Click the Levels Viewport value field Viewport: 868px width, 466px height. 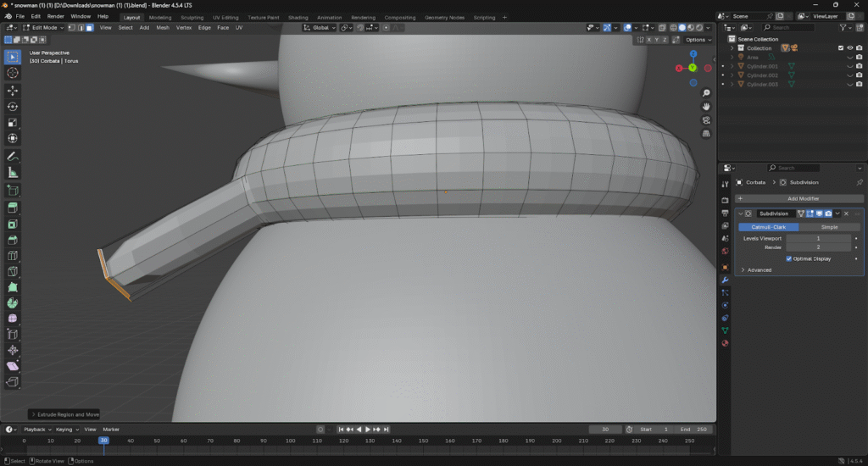(x=818, y=239)
